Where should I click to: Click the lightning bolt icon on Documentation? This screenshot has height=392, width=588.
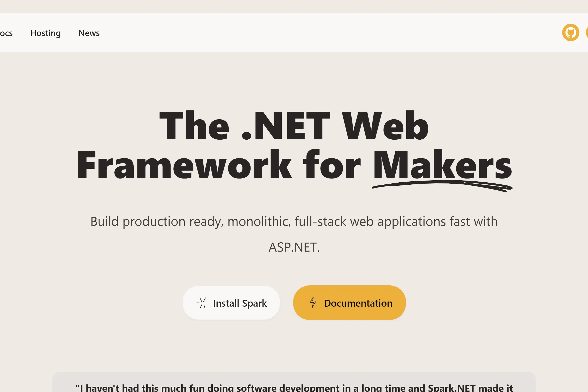[313, 303]
